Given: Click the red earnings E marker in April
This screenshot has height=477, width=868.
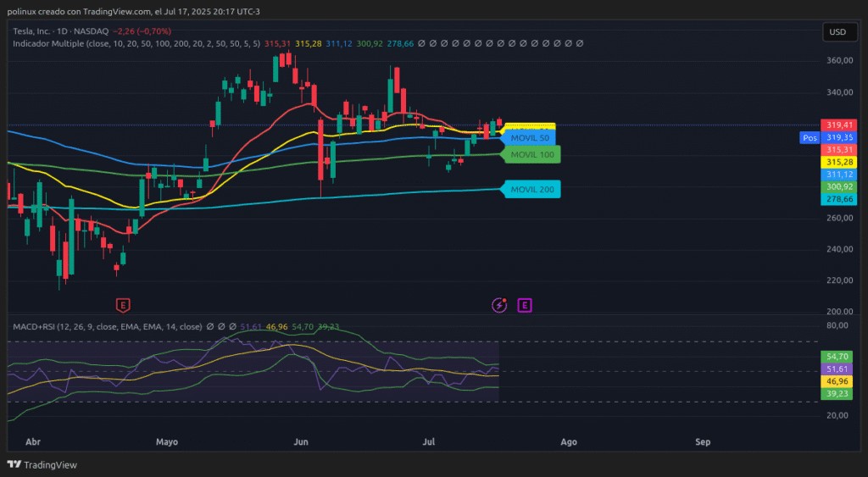Looking at the screenshot, I should click(x=123, y=304).
